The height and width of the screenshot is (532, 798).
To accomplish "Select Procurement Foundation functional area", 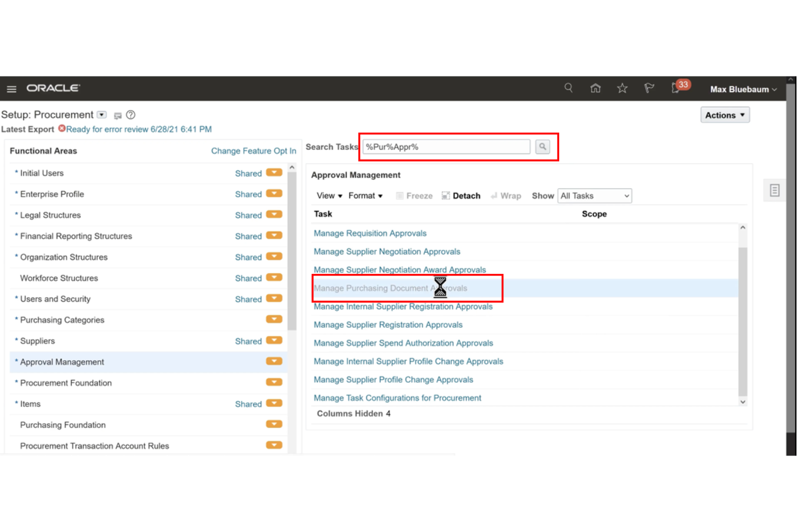I will [x=66, y=383].
